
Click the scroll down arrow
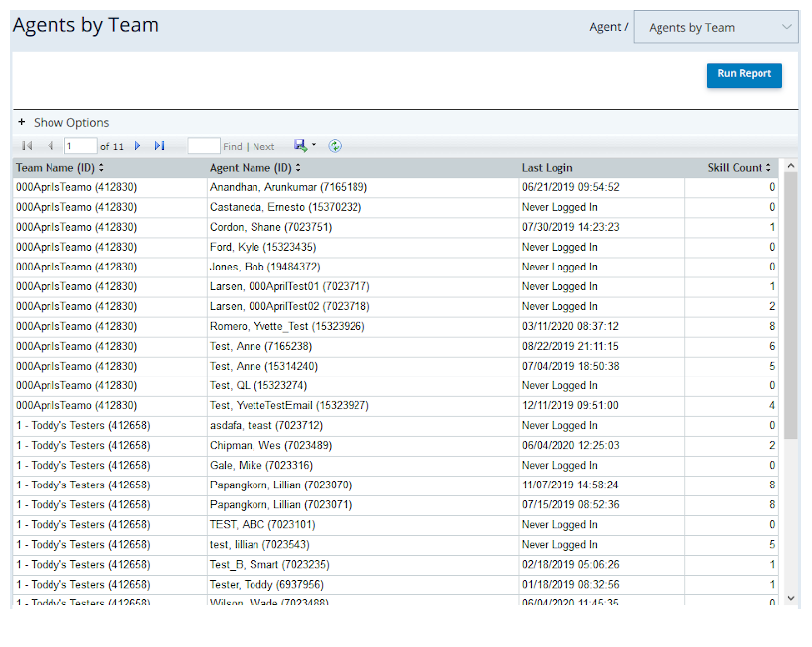[791, 598]
